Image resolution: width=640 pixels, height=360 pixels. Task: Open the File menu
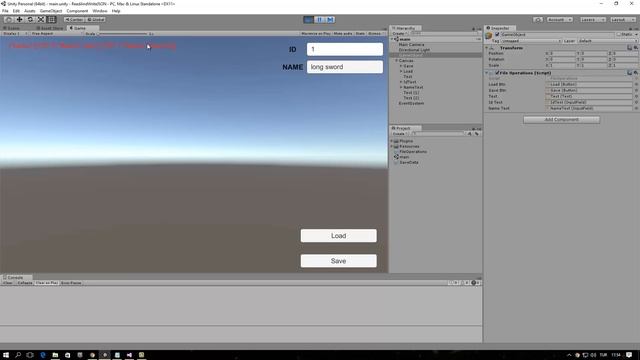(5, 11)
